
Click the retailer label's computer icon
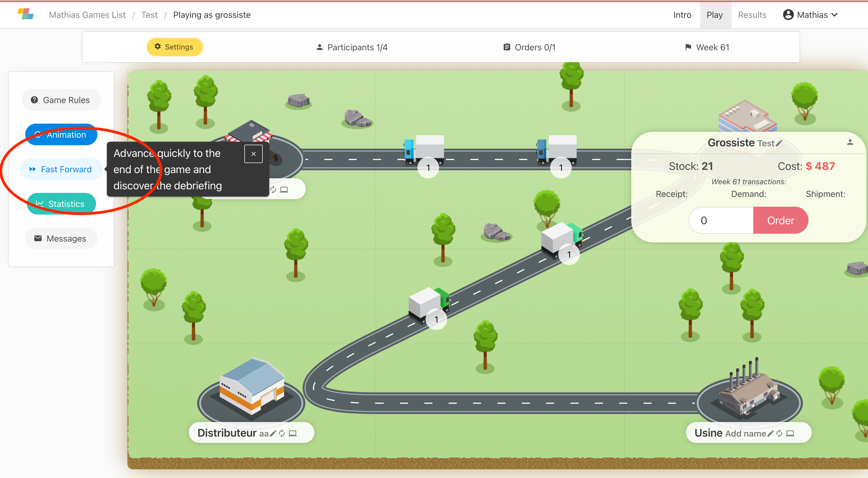284,190
